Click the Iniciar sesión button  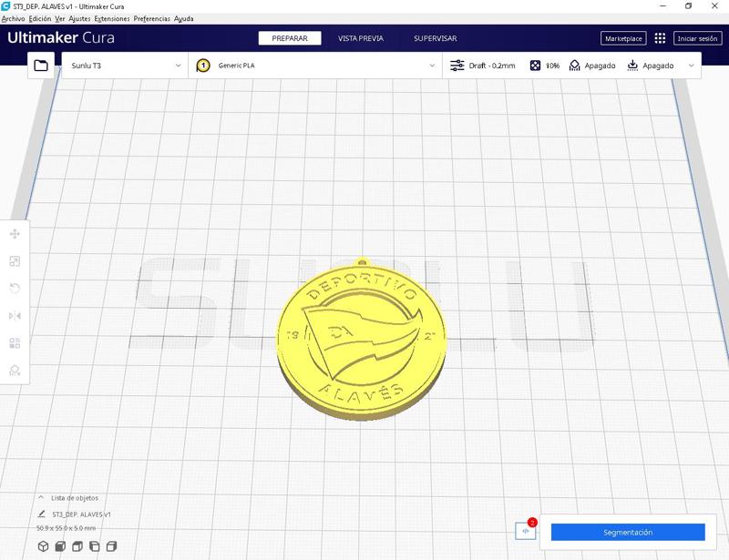coord(697,38)
